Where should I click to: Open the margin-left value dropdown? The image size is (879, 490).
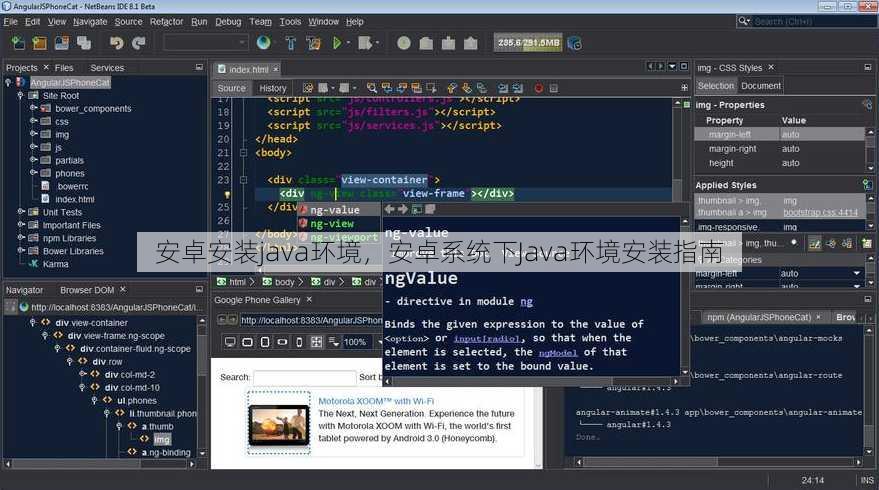857,273
